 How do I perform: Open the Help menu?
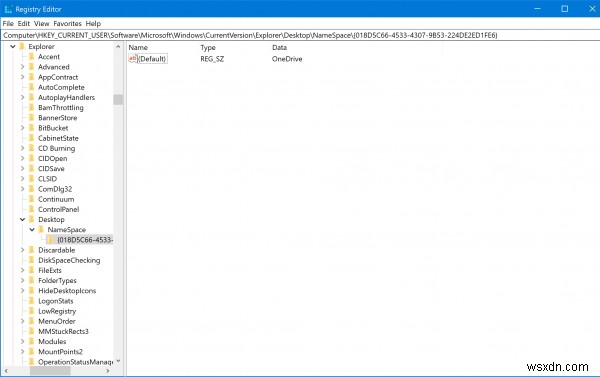93,23
